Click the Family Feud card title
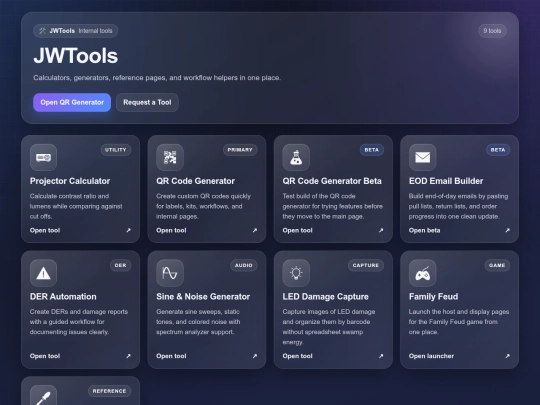Viewport: 540px width, 405px height. (434, 297)
